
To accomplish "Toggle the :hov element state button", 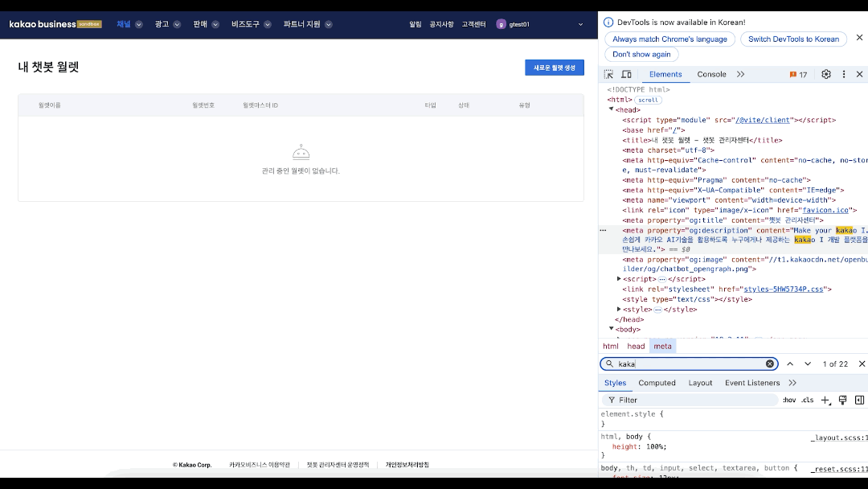I will [789, 400].
